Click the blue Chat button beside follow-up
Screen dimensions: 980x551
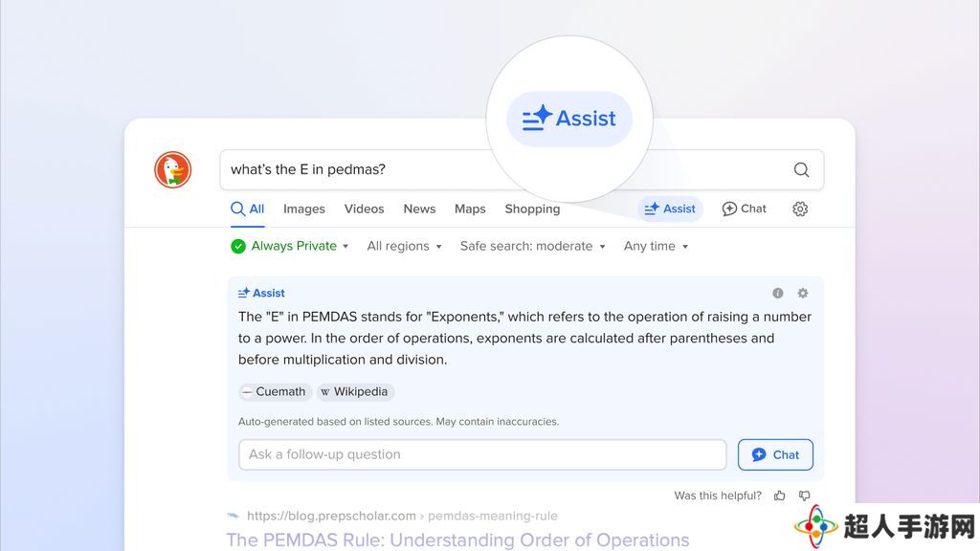[x=775, y=454]
